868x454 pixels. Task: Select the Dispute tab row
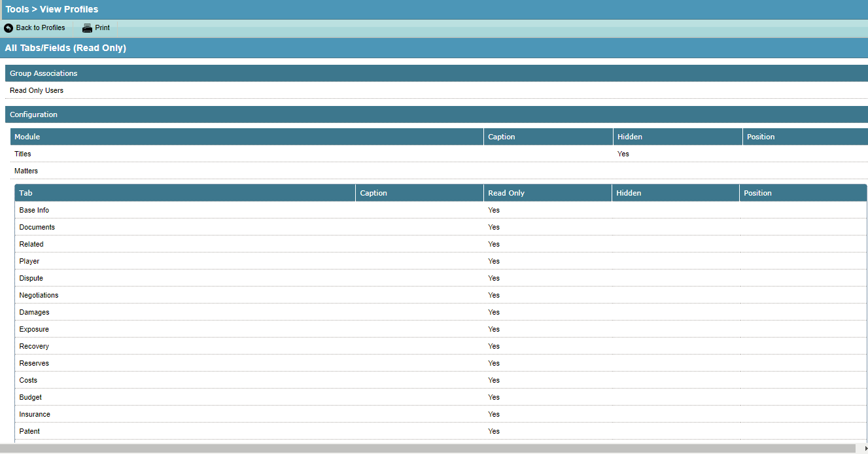pos(30,278)
